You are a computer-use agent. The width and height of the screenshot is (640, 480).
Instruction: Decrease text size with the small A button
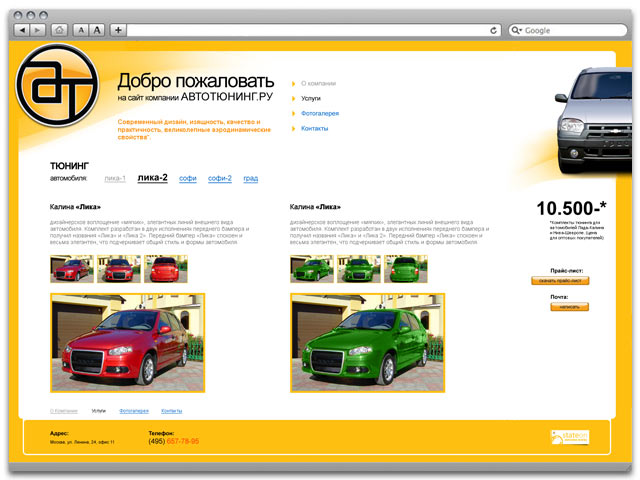click(x=81, y=30)
